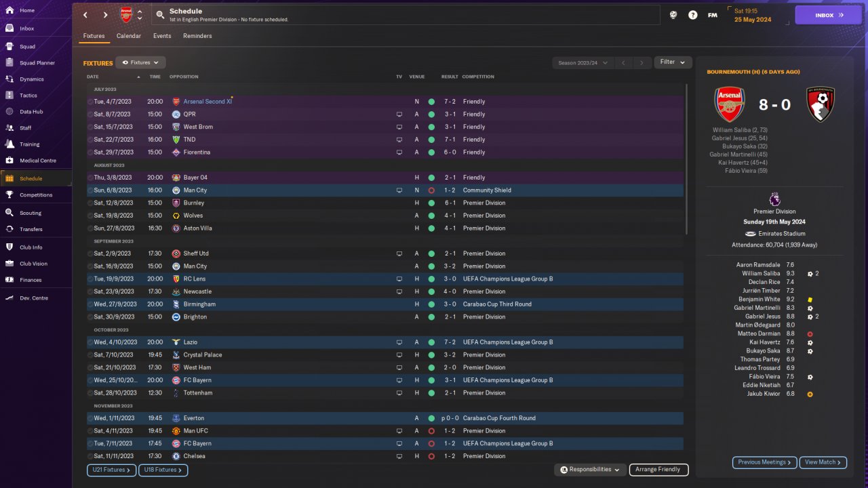Open the world globe icon

(673, 15)
